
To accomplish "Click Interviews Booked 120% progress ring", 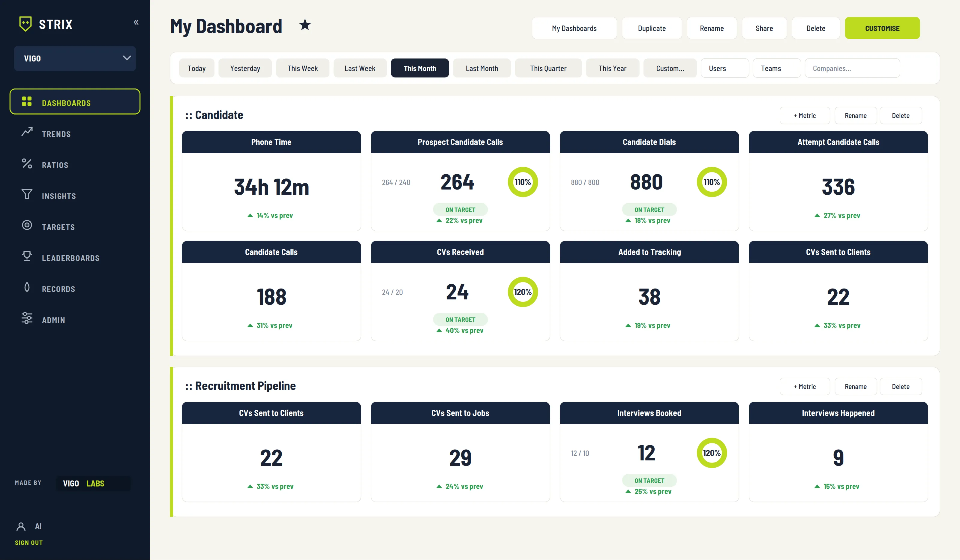I will [x=712, y=453].
